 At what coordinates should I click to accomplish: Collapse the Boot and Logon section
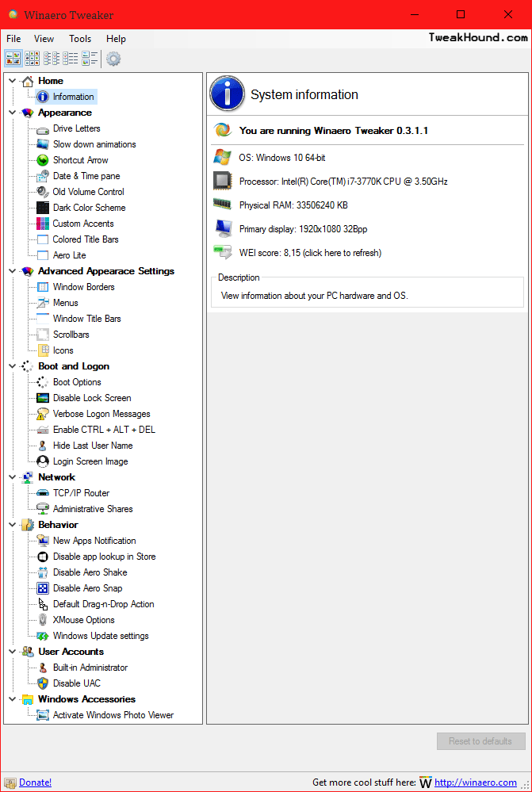[x=13, y=366]
